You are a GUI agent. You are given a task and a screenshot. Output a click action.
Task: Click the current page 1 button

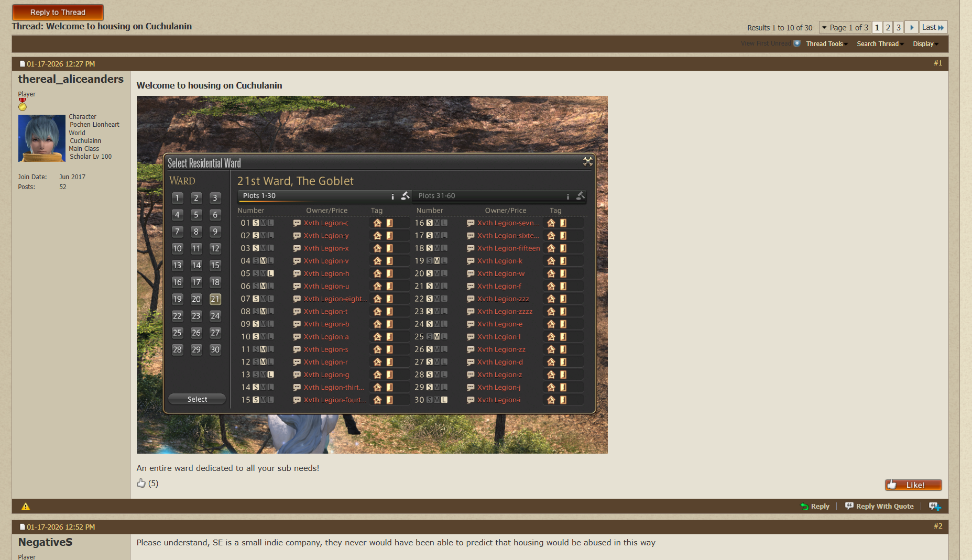click(877, 27)
